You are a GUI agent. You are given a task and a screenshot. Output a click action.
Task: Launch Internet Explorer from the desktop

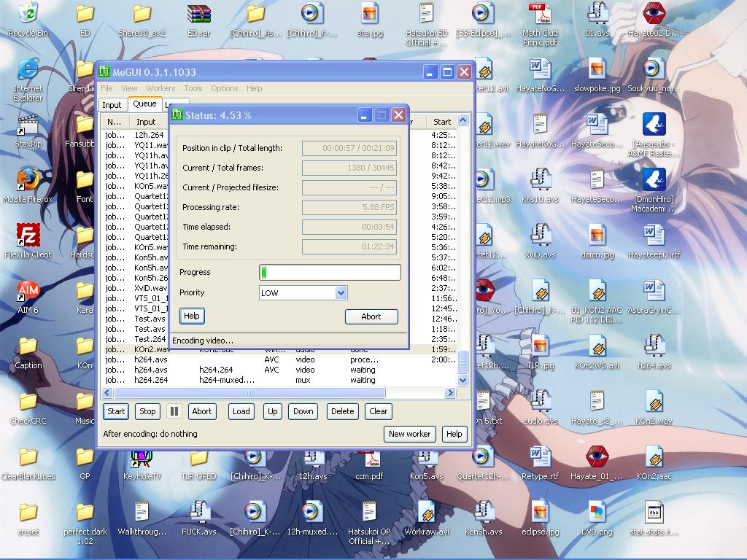click(28, 71)
